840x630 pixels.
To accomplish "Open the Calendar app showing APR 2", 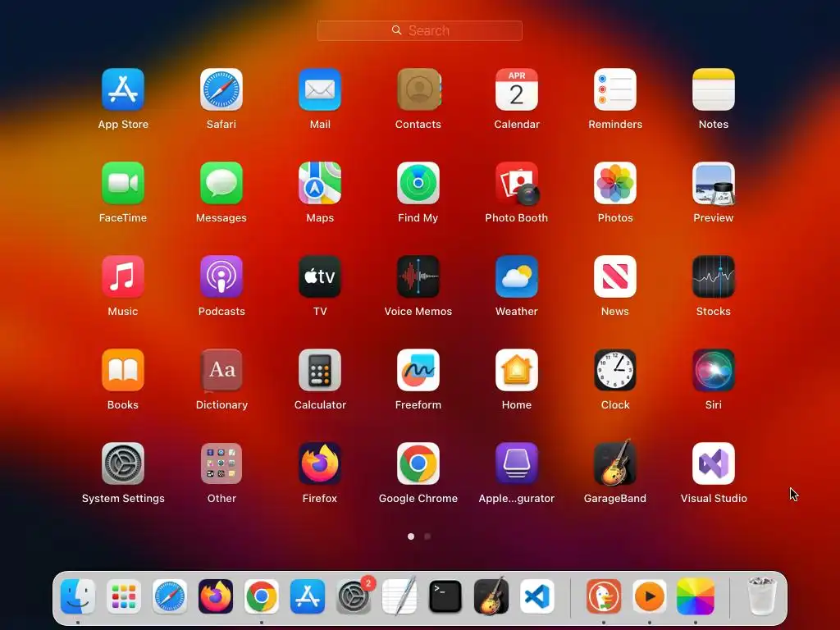I will pos(517,89).
